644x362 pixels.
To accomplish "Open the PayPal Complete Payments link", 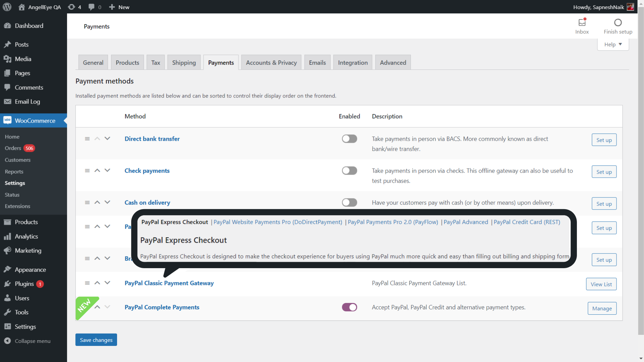I will point(162,307).
